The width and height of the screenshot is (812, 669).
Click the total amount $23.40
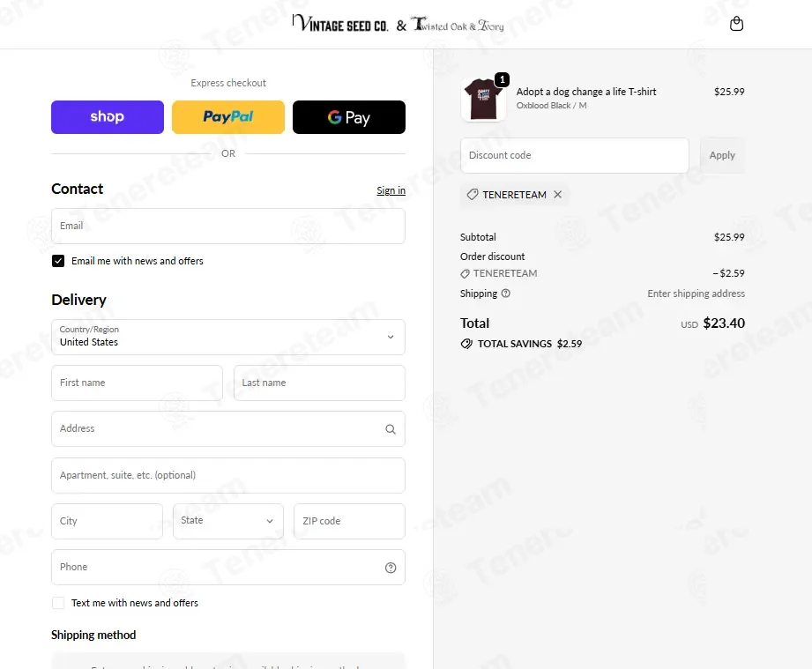coord(724,323)
